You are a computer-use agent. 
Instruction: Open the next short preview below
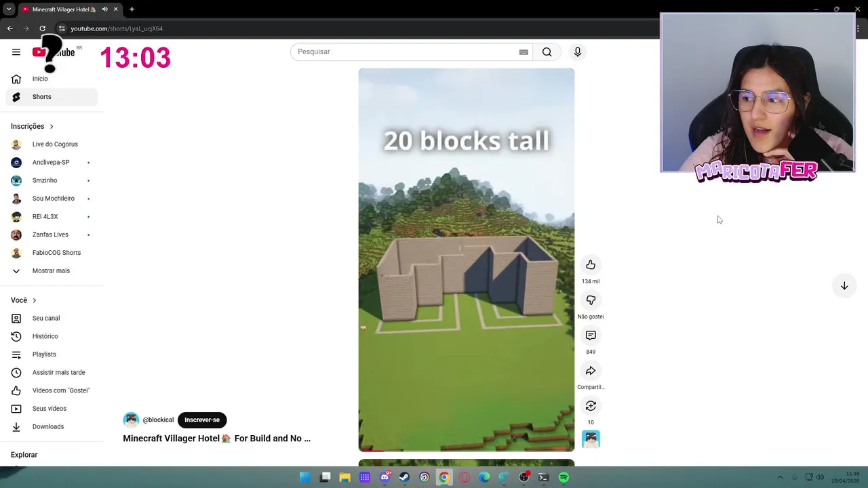467,463
